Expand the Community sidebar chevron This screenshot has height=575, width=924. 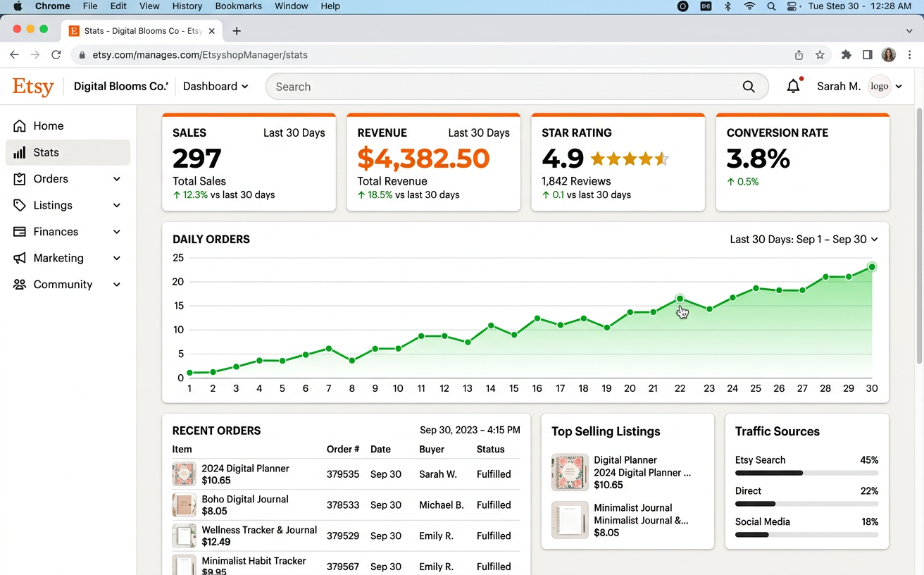(x=117, y=285)
